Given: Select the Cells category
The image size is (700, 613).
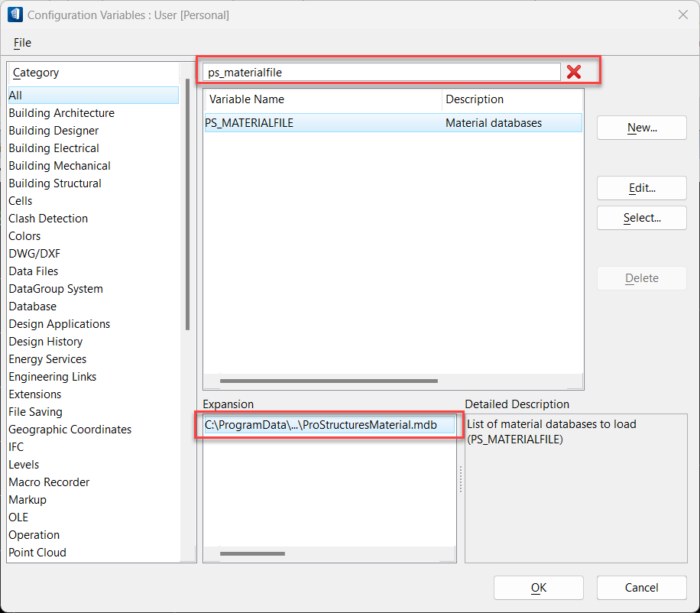Looking at the screenshot, I should [x=21, y=201].
